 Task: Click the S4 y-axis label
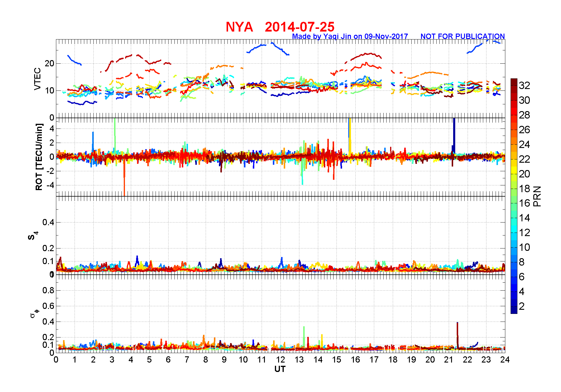[x=33, y=236]
